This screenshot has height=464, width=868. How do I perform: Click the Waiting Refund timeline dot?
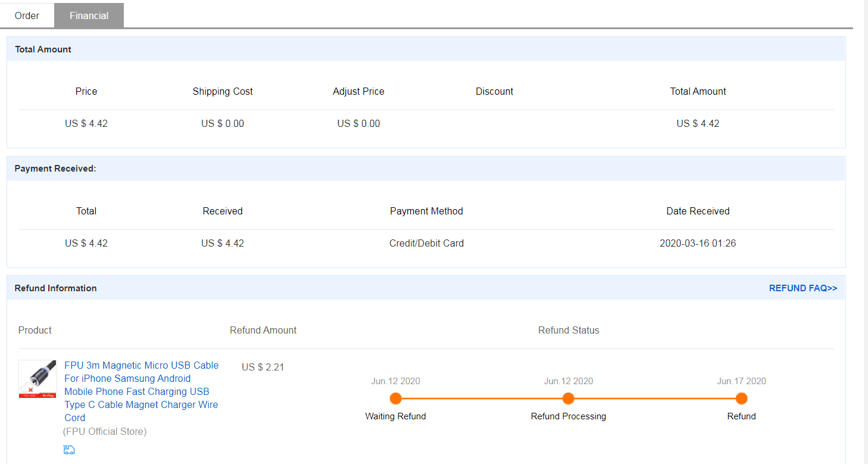(x=396, y=398)
